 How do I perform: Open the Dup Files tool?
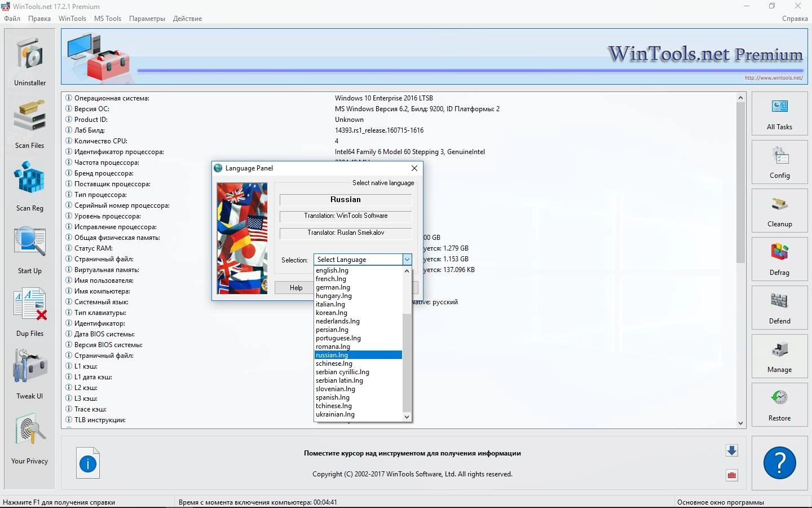pos(30,311)
